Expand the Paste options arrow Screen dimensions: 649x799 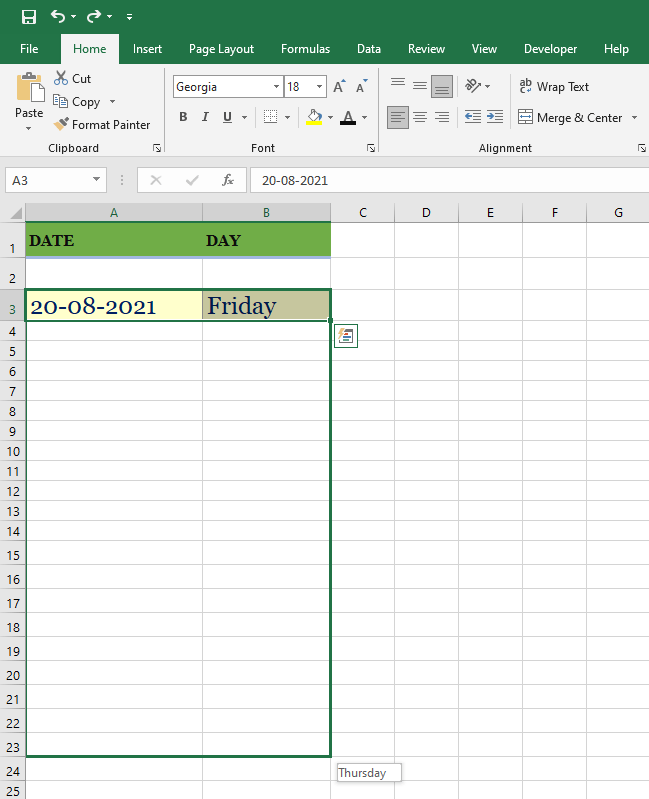[29, 128]
